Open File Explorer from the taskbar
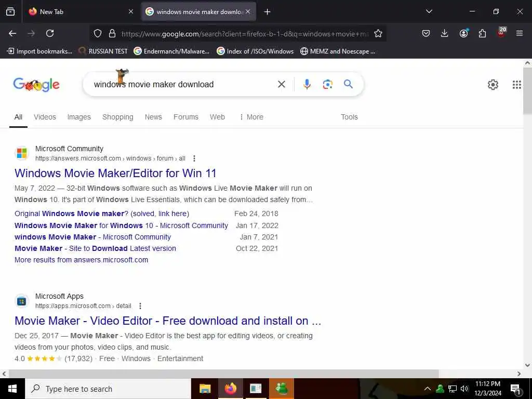Image resolution: width=532 pixels, height=399 pixels. click(205, 389)
